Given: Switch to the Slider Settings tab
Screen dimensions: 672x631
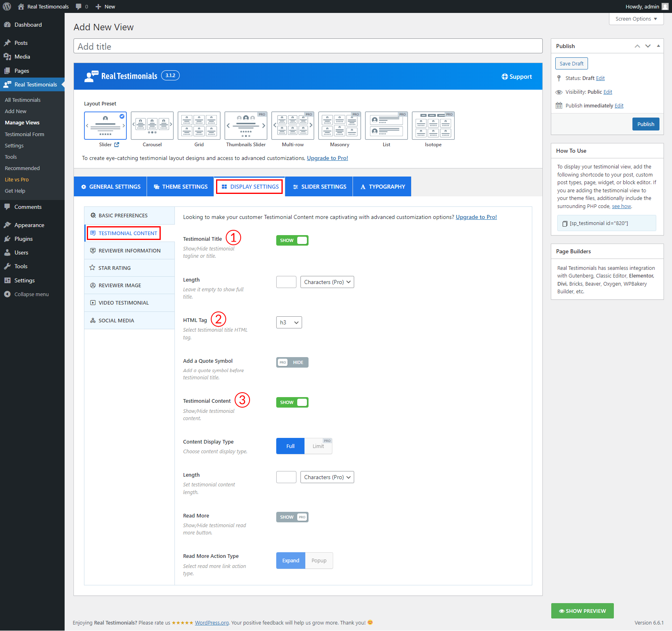Looking at the screenshot, I should 319,187.
